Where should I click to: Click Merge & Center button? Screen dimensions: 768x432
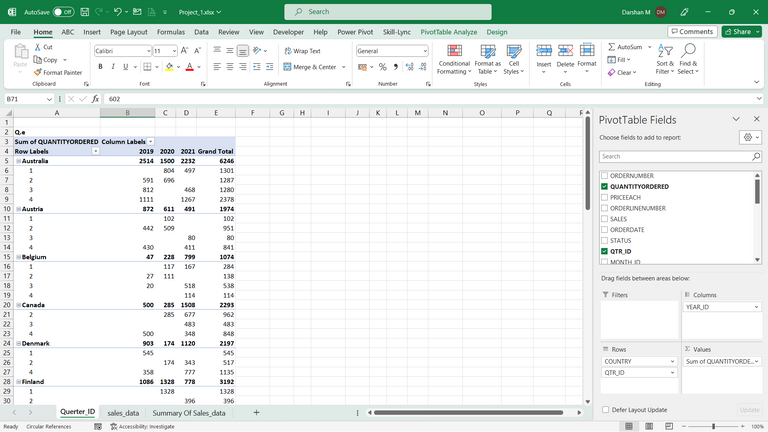click(x=311, y=67)
